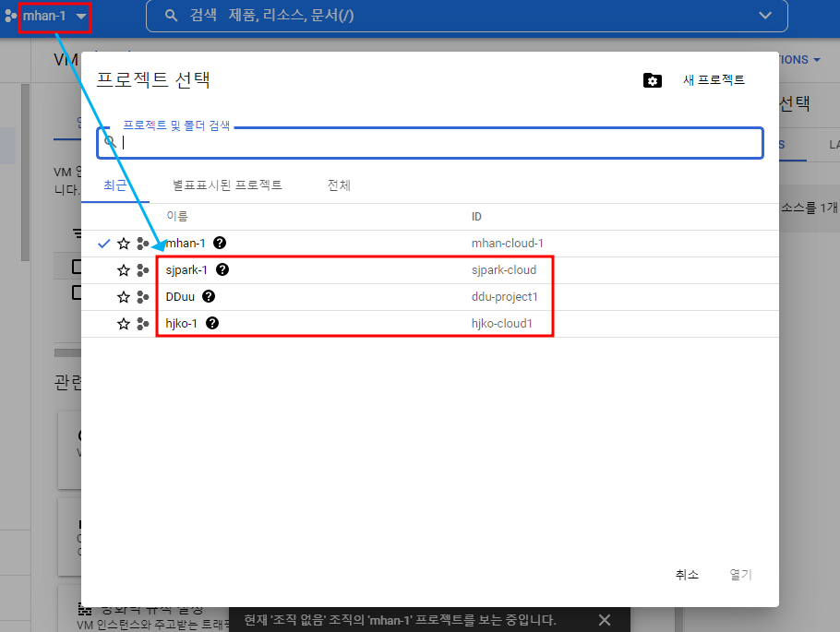Viewport: 840px width, 632px height.
Task: Star the hjko-1 project
Action: pyautogui.click(x=124, y=324)
